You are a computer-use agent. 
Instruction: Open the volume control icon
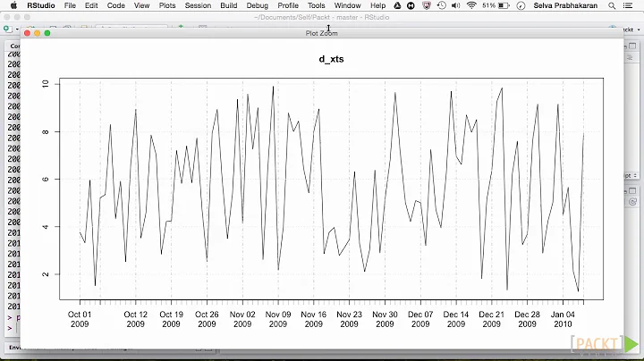pyautogui.click(x=456, y=5)
